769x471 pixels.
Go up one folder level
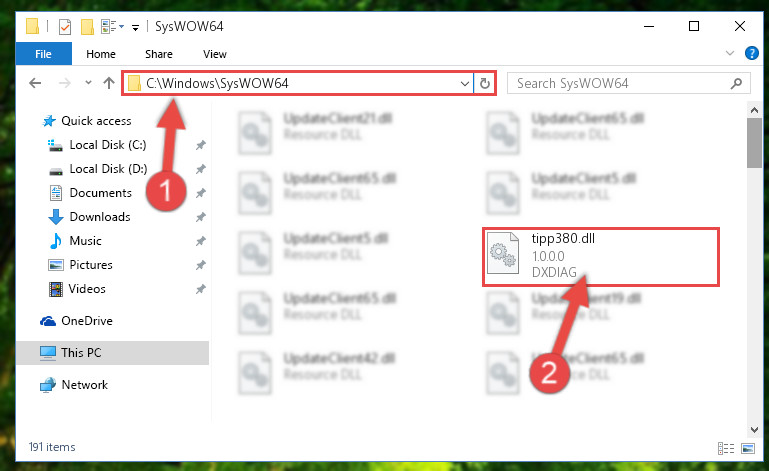[109, 83]
